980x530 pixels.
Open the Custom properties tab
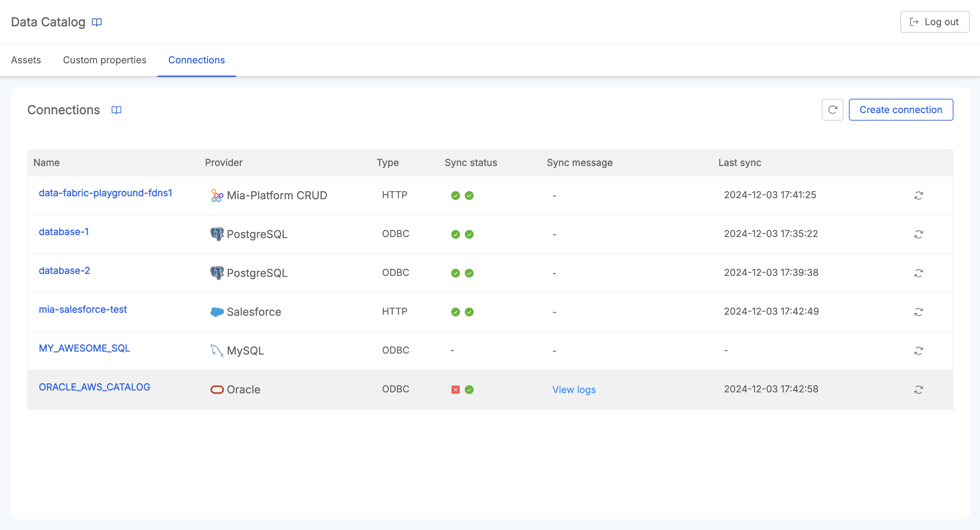coord(105,60)
